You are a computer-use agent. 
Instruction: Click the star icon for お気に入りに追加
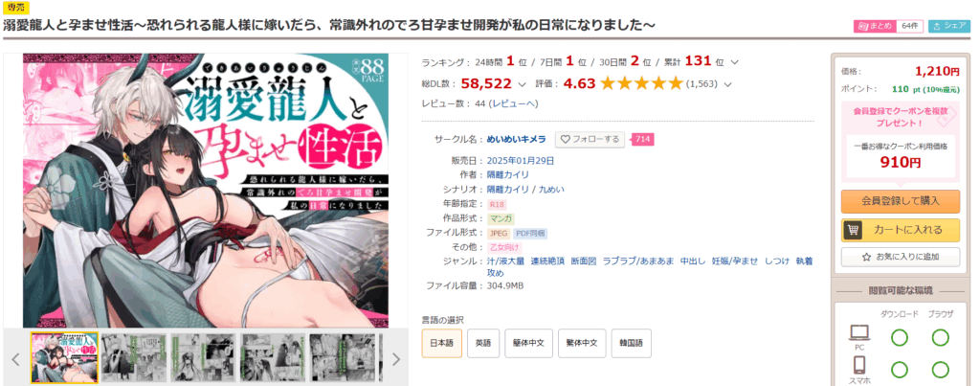(866, 257)
